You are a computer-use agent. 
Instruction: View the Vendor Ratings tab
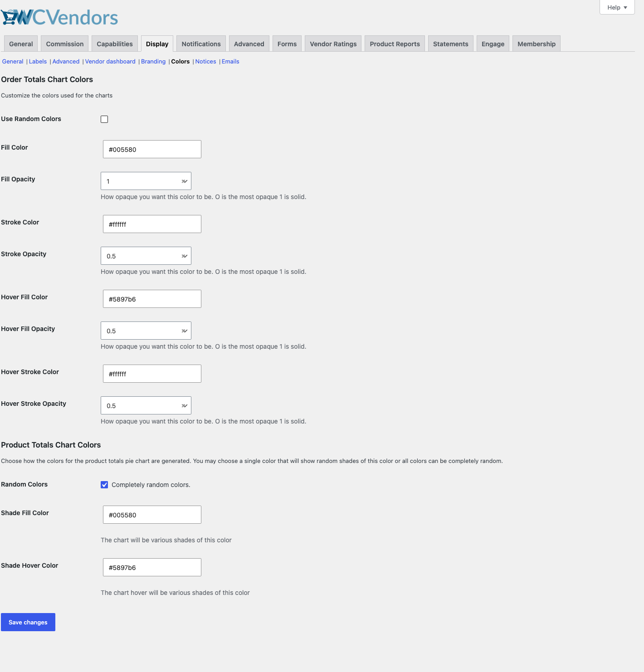pyautogui.click(x=333, y=44)
